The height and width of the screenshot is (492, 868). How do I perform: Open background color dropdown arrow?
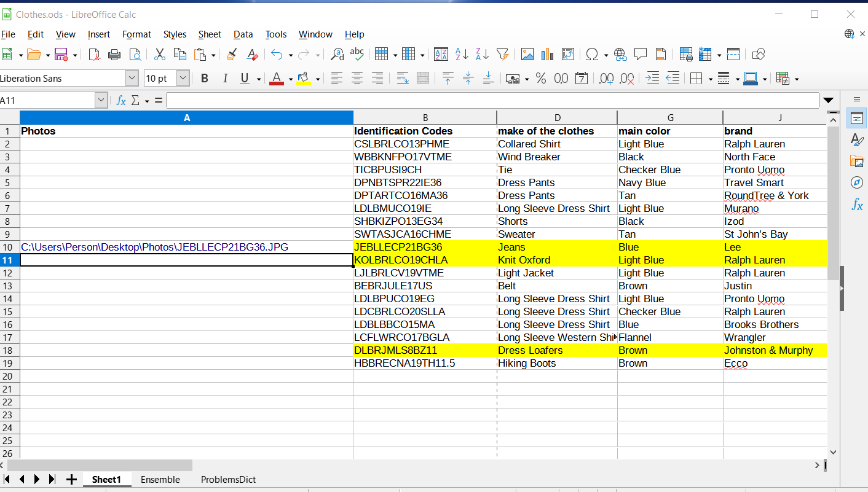(318, 79)
